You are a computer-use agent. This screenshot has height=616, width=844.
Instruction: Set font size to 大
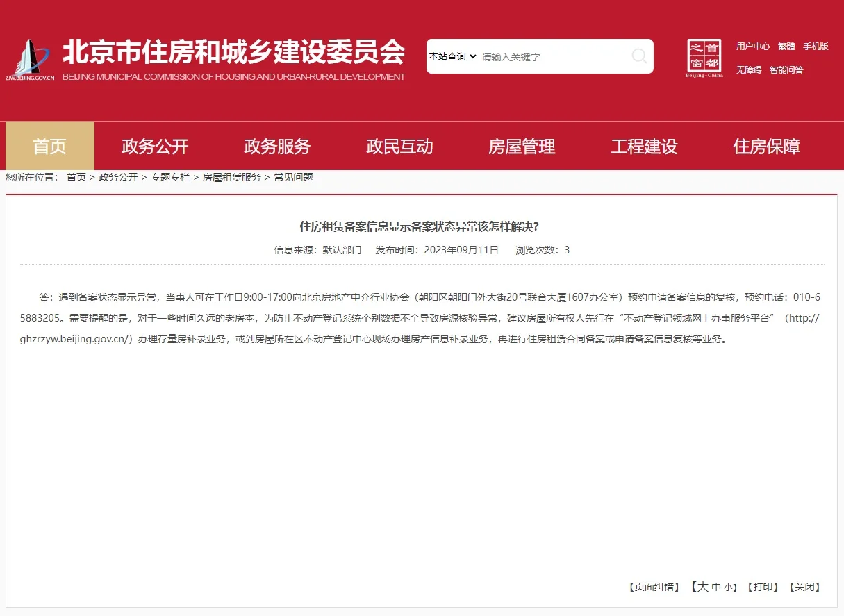702,587
